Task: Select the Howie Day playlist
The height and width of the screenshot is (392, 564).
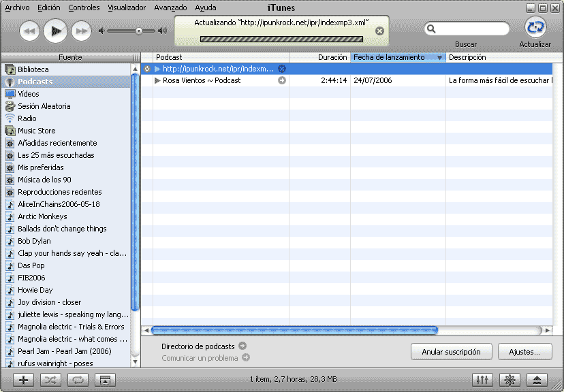Action: click(67, 290)
